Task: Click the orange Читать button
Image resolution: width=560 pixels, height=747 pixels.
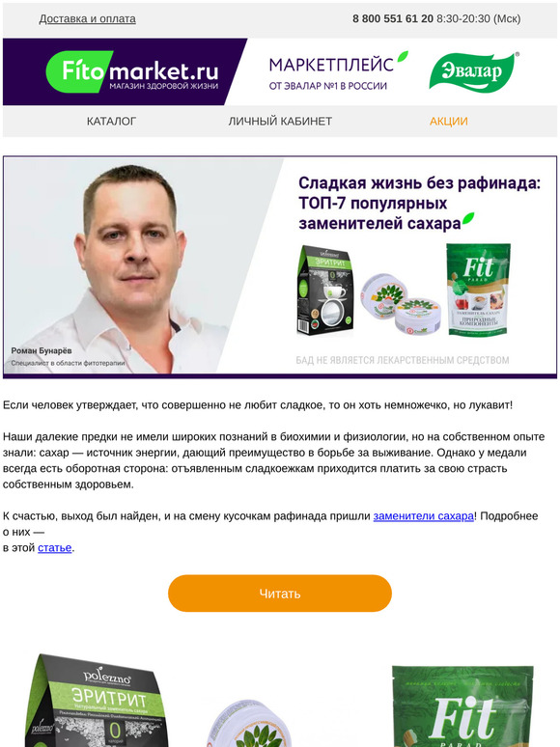Action: coord(280,594)
